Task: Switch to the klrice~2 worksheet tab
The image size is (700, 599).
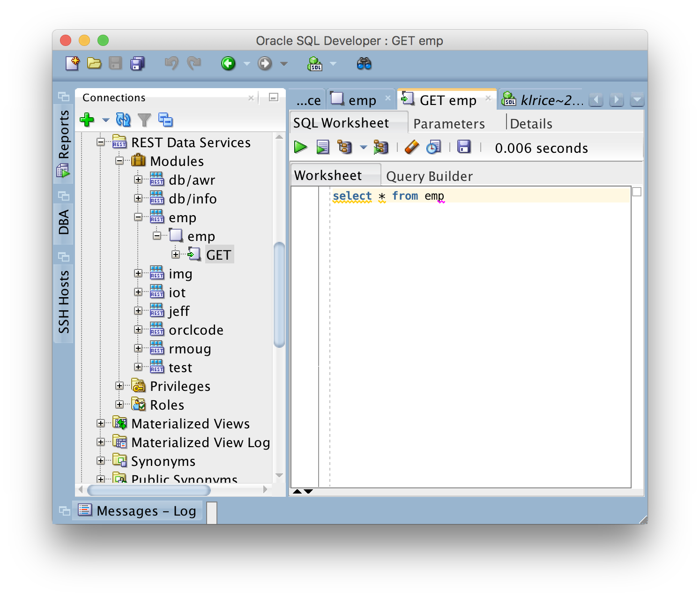Action: [543, 100]
